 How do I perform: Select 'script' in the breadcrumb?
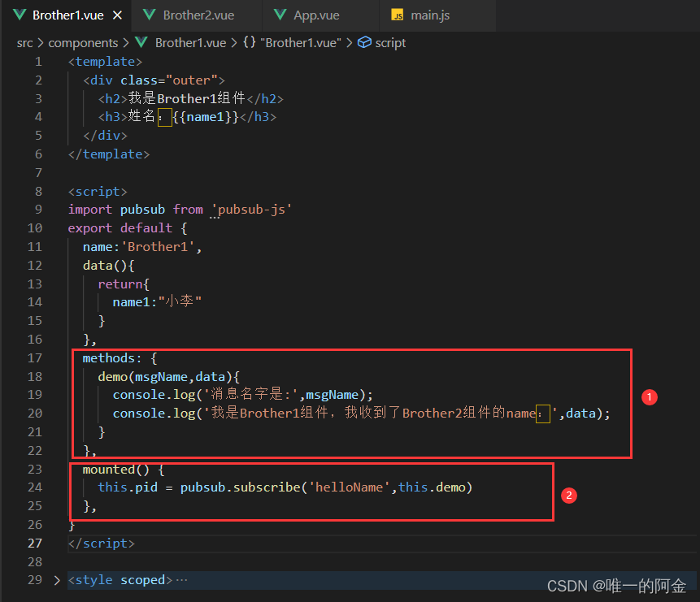[x=390, y=43]
